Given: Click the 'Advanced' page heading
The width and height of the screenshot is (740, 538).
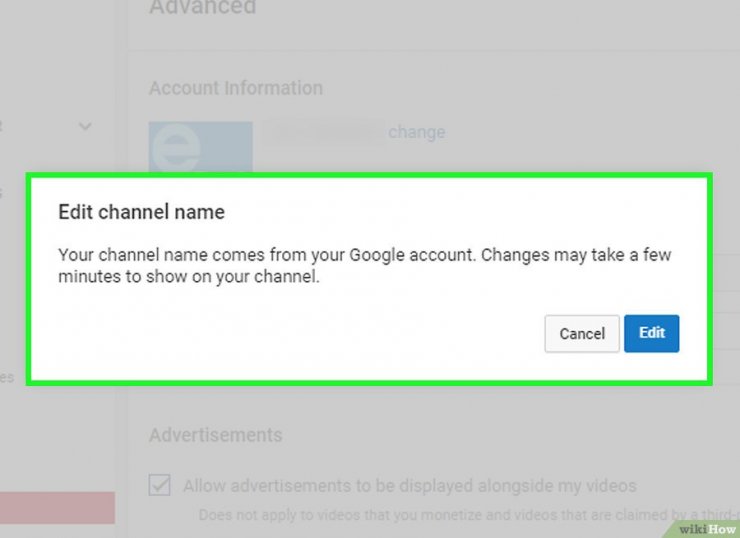Looking at the screenshot, I should tap(202, 8).
